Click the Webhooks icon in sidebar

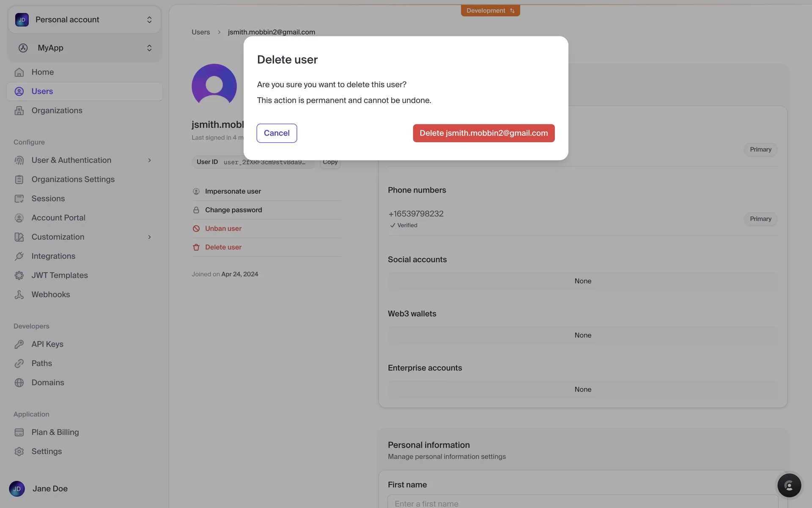pyautogui.click(x=19, y=295)
